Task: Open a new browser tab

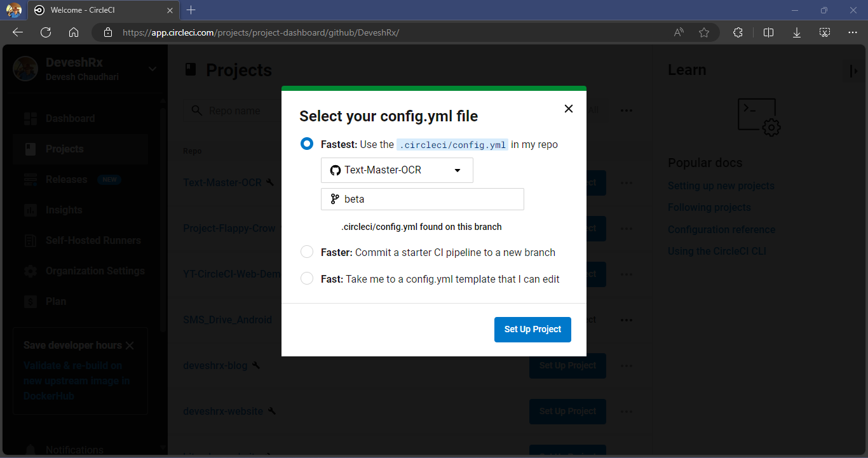Action: pyautogui.click(x=191, y=10)
